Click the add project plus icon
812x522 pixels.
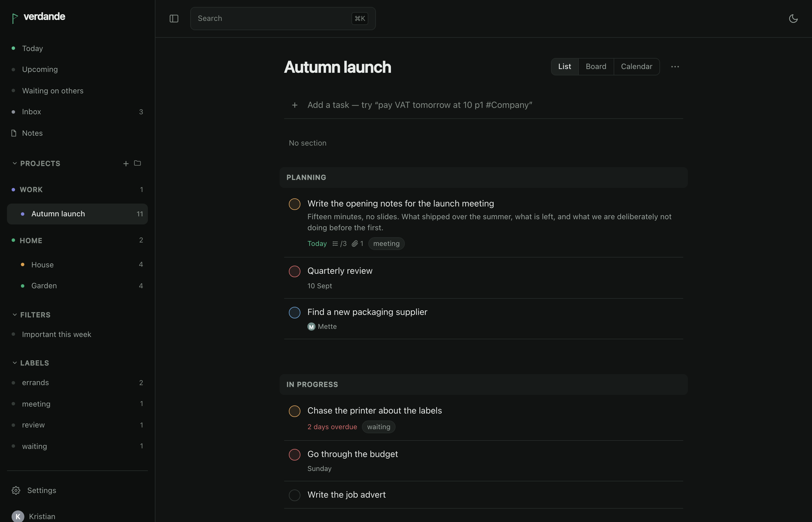tap(126, 164)
